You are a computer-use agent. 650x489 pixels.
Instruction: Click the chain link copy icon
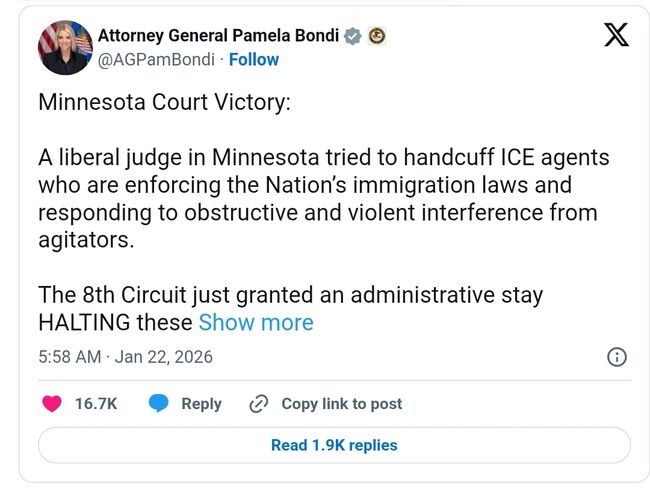[258, 404]
